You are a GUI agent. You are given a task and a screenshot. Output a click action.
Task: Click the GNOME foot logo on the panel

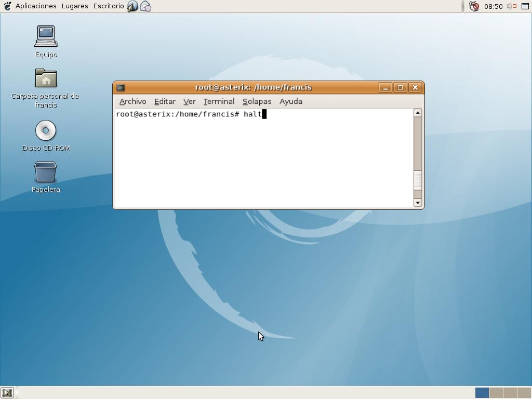pos(6,6)
